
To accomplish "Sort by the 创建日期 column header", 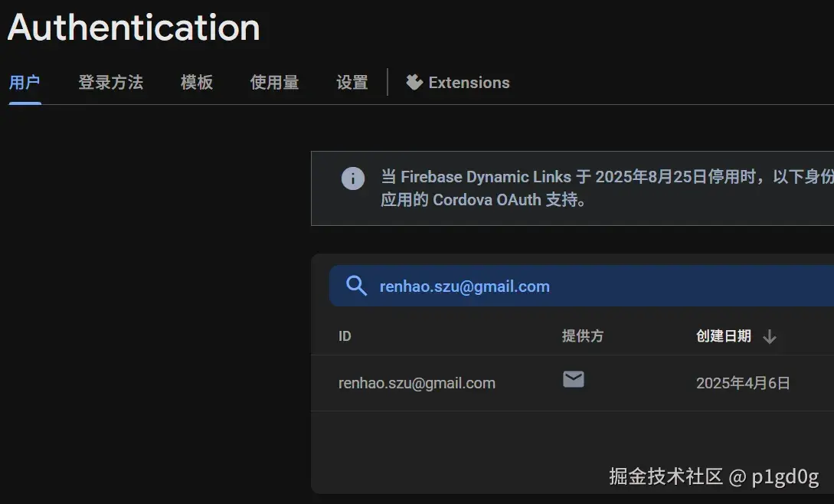I will click(x=724, y=335).
